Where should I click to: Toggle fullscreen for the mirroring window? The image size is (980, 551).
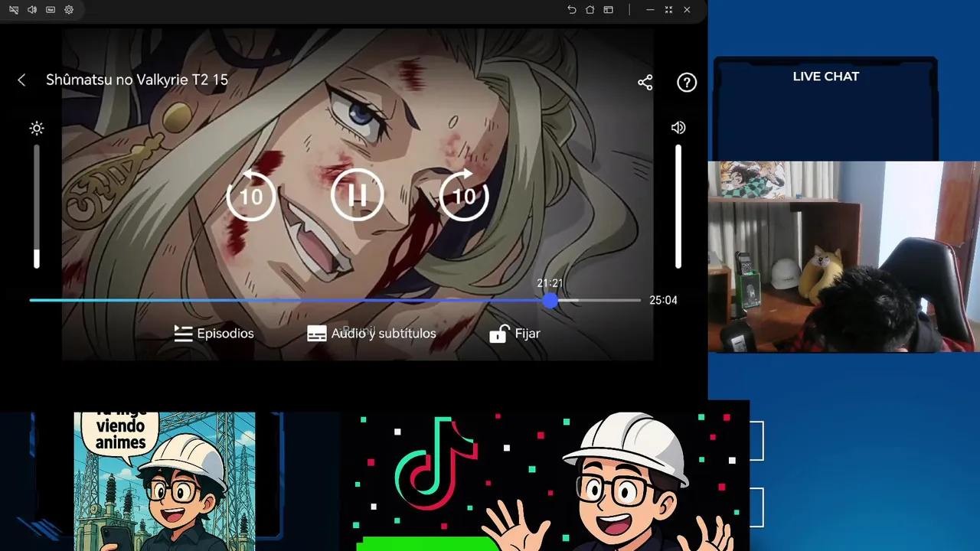point(668,10)
